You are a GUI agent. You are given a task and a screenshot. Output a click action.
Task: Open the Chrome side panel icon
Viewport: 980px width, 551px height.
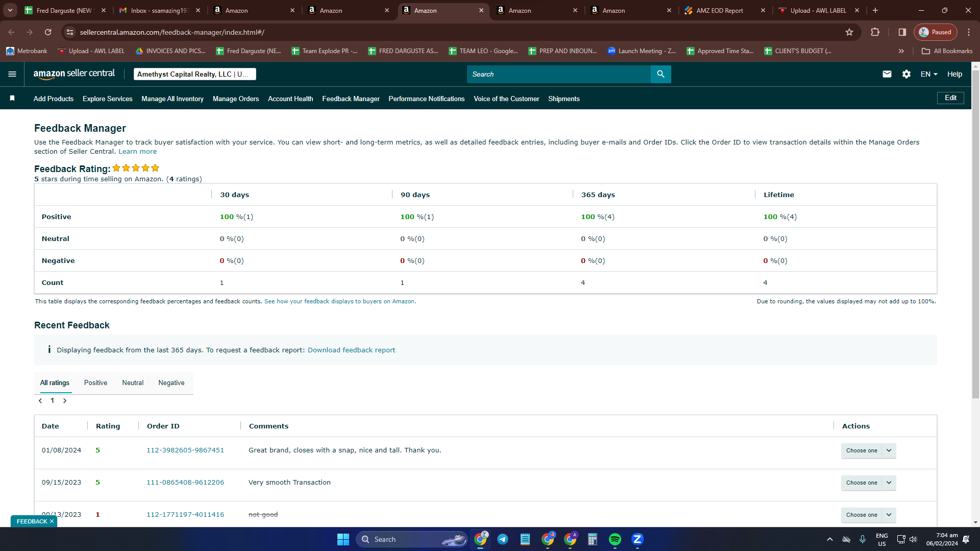pos(902,32)
